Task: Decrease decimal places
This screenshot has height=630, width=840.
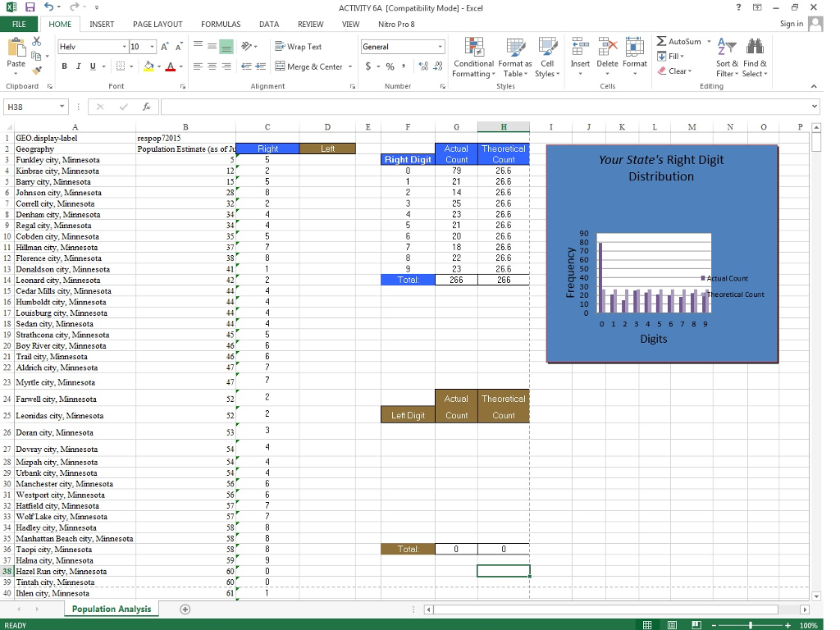Action: (x=438, y=66)
